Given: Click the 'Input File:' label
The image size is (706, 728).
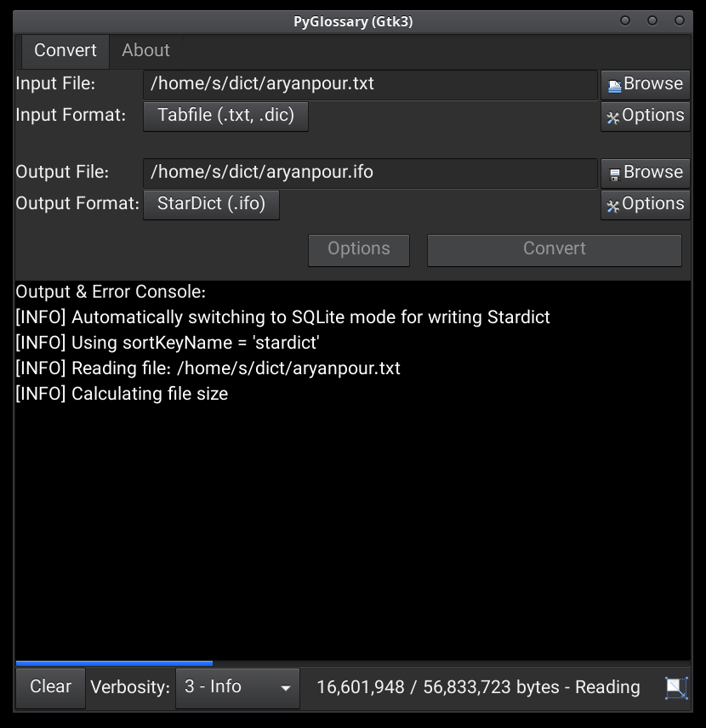Looking at the screenshot, I should [x=55, y=84].
